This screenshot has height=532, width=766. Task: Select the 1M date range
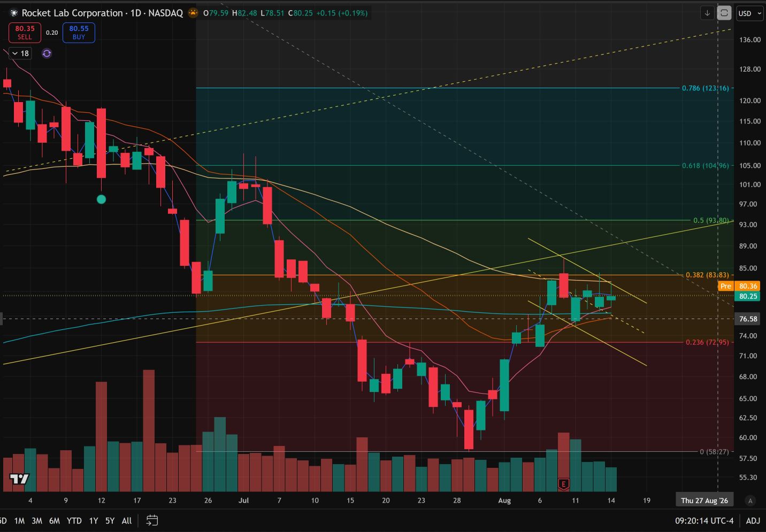point(19,521)
